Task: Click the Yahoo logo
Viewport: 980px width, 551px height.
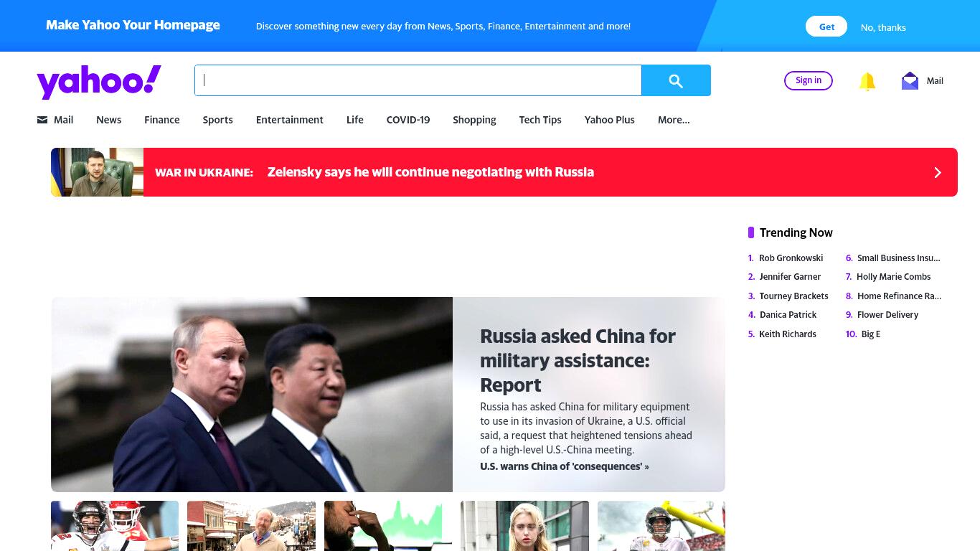Action: point(99,81)
